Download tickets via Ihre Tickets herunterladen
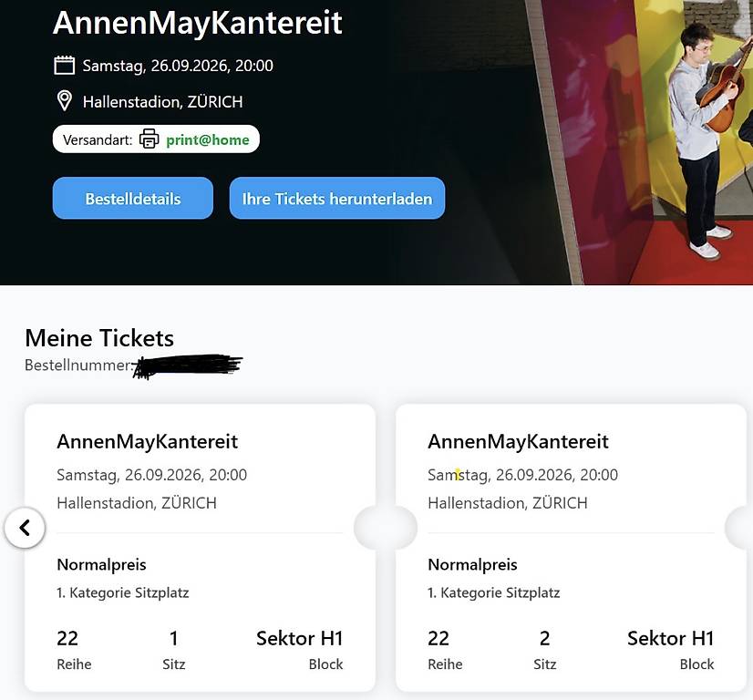 coord(337,199)
